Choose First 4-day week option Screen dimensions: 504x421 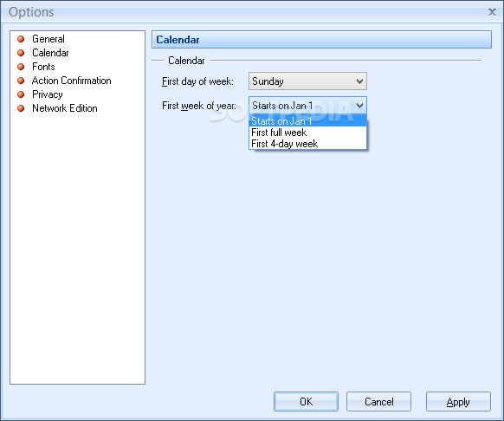(x=307, y=144)
